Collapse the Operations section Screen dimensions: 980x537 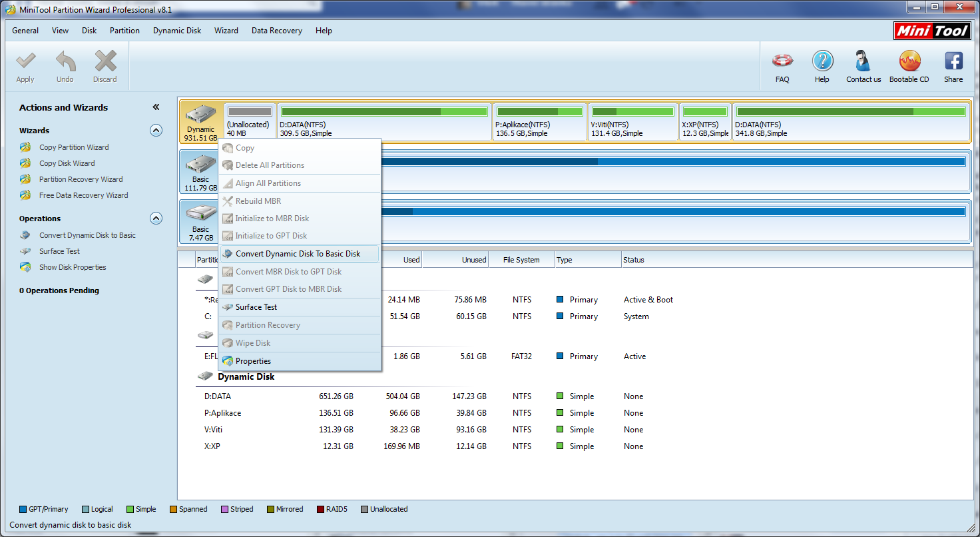(x=156, y=219)
